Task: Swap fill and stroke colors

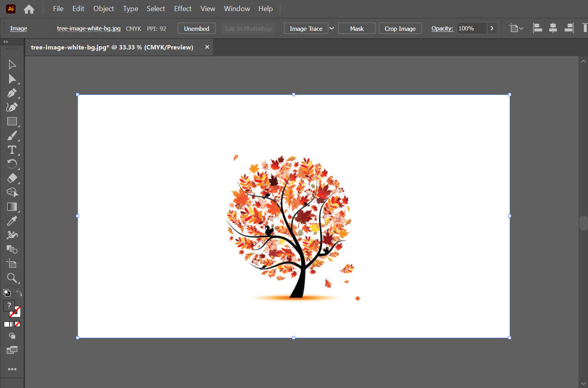Action: 19,293
